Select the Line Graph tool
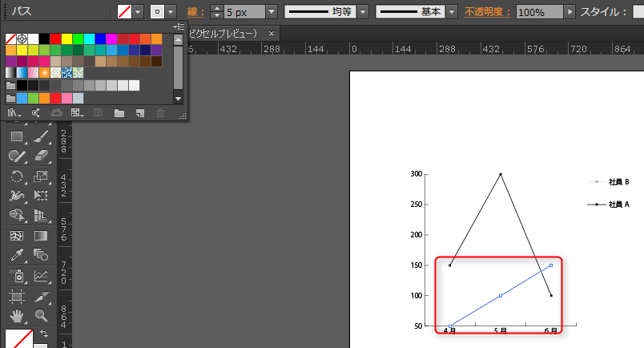Image resolution: width=644 pixels, height=348 pixels. click(x=41, y=276)
